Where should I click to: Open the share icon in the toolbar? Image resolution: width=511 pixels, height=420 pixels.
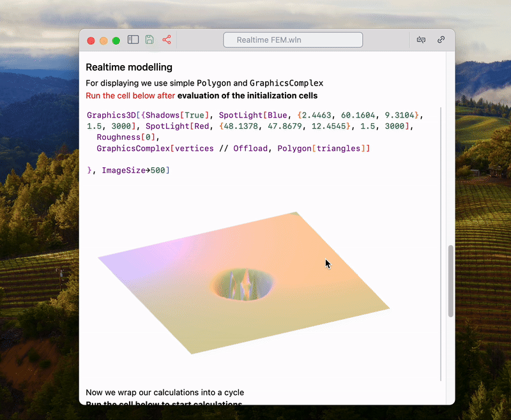coord(167,40)
